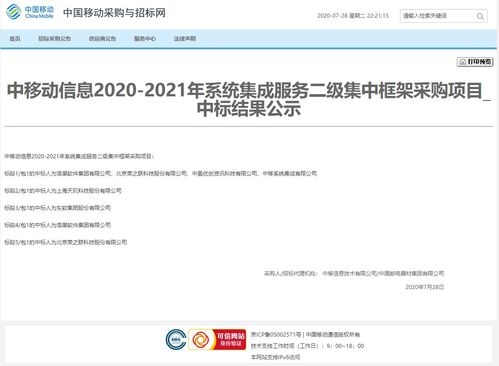Click the line for 标段3/包1 winner
This screenshot has width=499, height=366.
tap(57, 208)
